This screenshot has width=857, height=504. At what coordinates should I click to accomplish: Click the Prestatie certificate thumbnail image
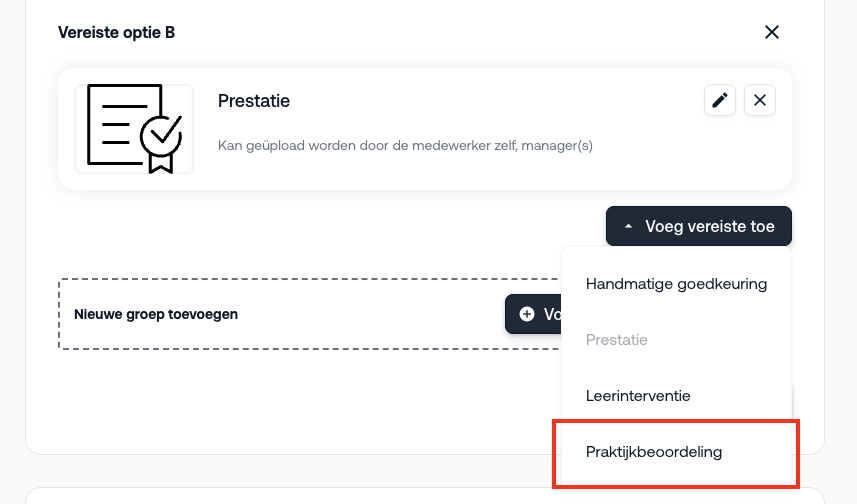pyautogui.click(x=134, y=128)
